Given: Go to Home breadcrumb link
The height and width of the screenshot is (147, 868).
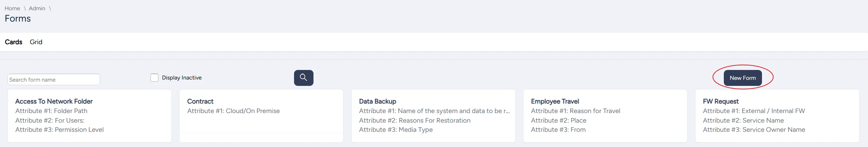Looking at the screenshot, I should [12, 8].
